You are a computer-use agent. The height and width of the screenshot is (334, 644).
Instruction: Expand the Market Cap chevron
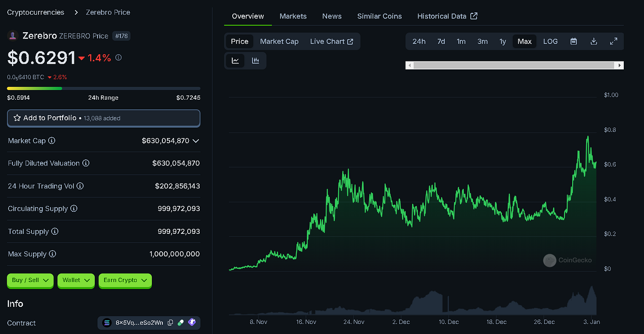(x=196, y=141)
